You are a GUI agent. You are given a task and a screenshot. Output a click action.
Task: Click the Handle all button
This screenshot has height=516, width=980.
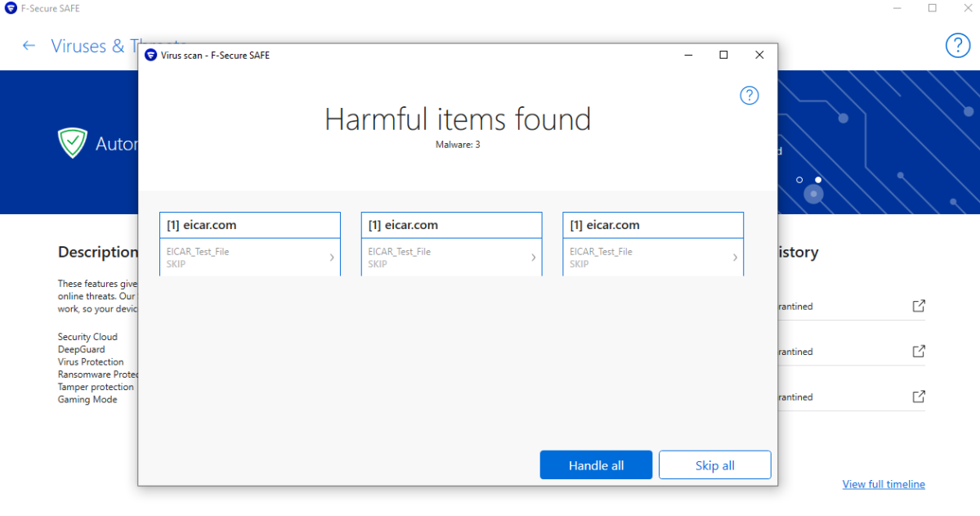tap(596, 464)
